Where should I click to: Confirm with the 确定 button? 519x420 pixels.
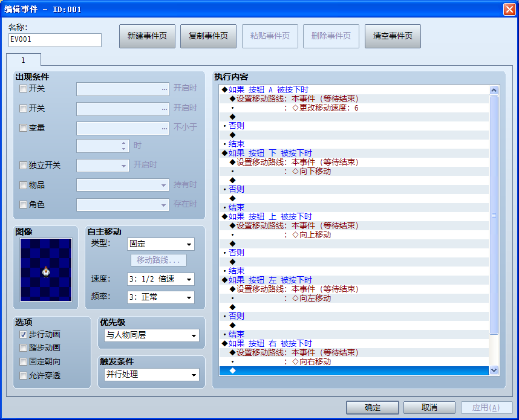(373, 407)
